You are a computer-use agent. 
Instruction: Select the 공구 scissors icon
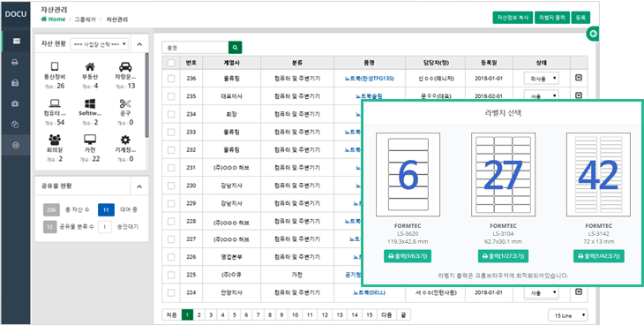pos(125,103)
